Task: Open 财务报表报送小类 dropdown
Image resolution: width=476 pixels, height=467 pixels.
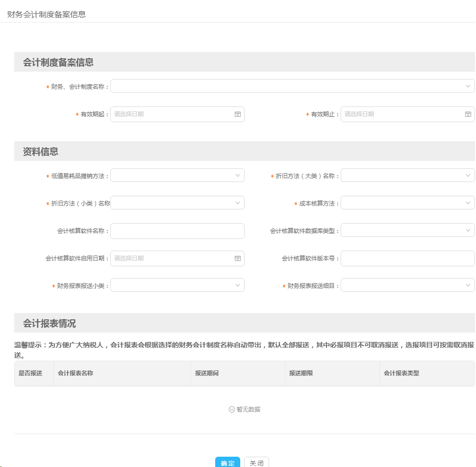Action: 177,285
